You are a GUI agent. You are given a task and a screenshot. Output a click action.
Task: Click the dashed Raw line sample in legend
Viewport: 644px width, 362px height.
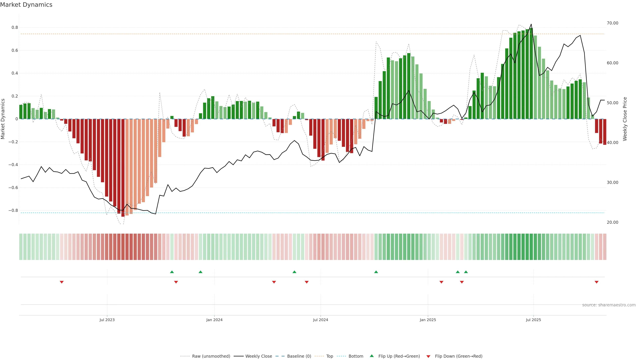click(185, 356)
